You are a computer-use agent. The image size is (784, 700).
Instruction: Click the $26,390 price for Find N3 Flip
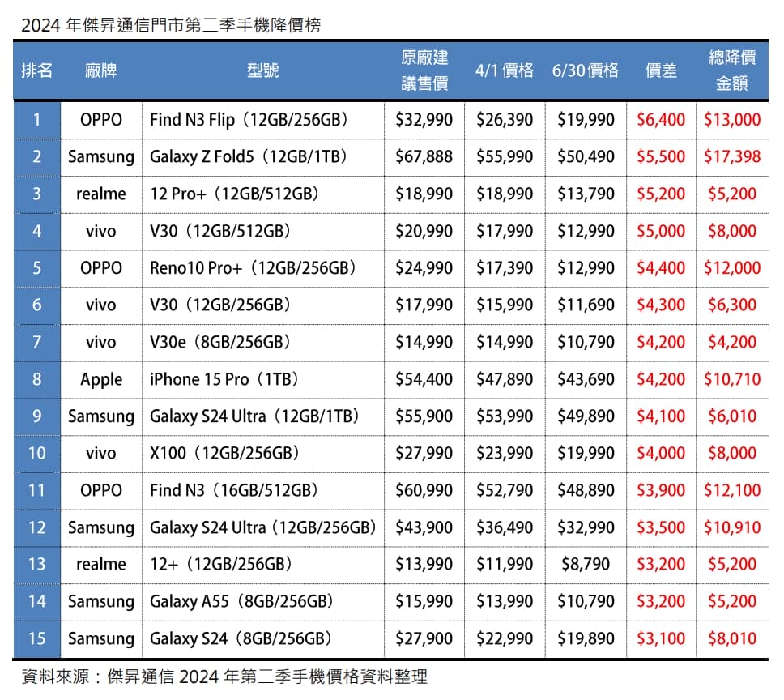[x=505, y=120]
